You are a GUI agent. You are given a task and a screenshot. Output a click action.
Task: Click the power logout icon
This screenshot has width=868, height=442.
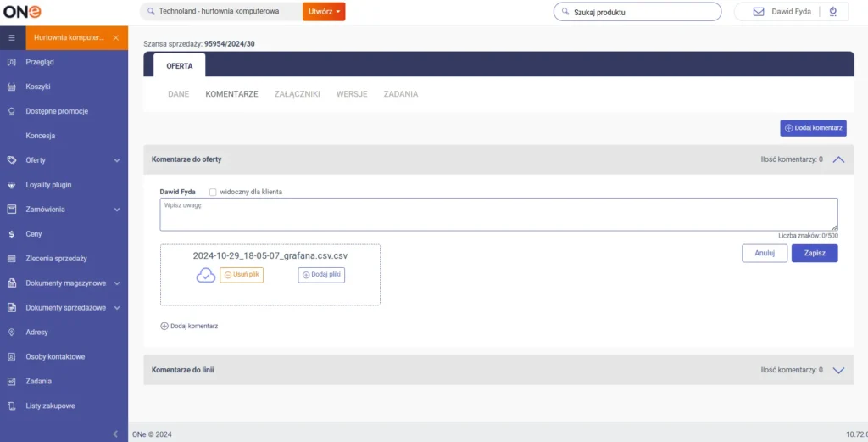point(832,12)
